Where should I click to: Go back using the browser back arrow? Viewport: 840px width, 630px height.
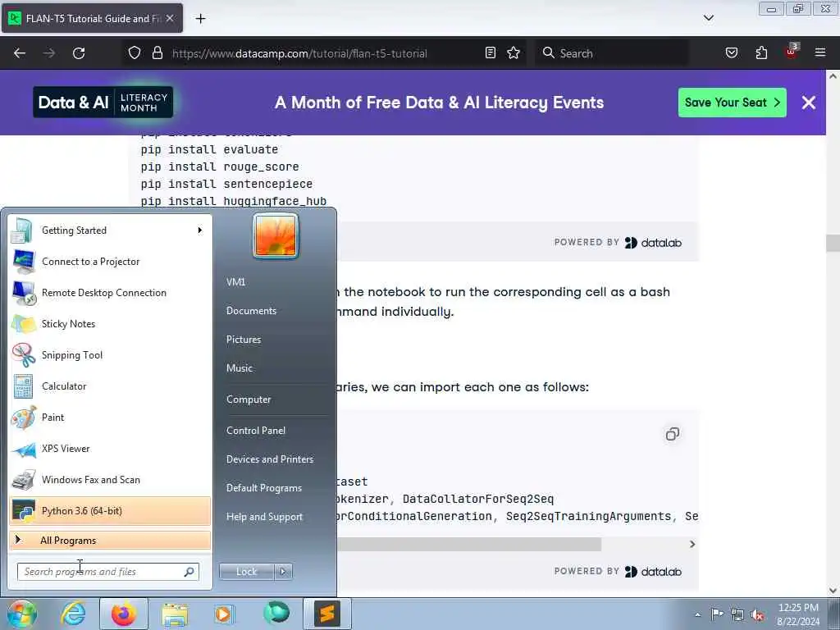20,53
